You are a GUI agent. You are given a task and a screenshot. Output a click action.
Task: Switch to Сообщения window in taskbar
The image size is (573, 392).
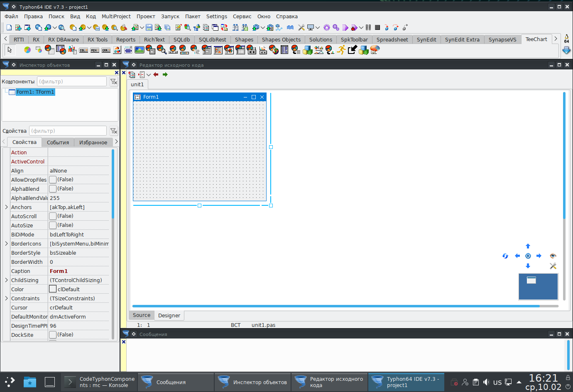tap(176, 382)
